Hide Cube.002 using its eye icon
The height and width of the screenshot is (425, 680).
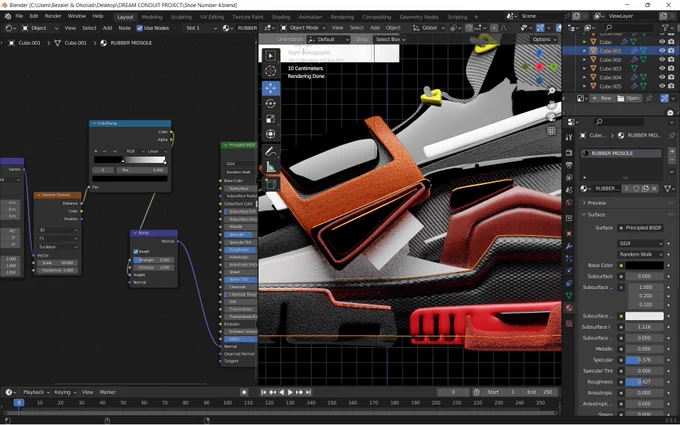tap(662, 60)
